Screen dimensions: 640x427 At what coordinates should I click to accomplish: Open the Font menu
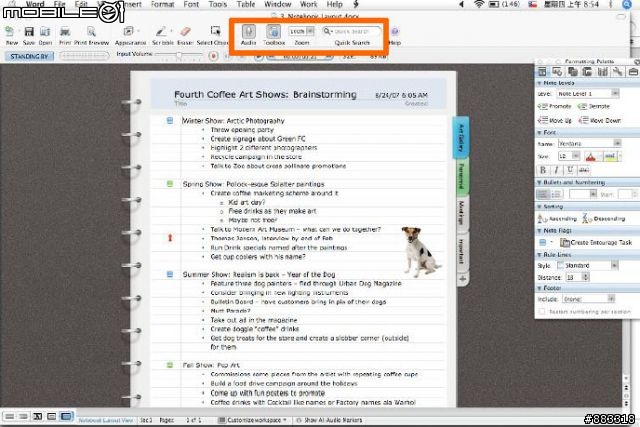(191, 4)
